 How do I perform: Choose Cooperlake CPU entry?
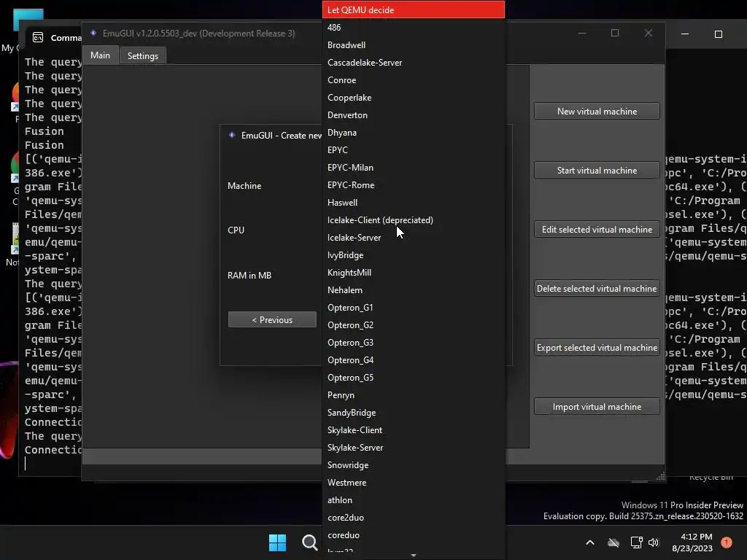(x=413, y=98)
